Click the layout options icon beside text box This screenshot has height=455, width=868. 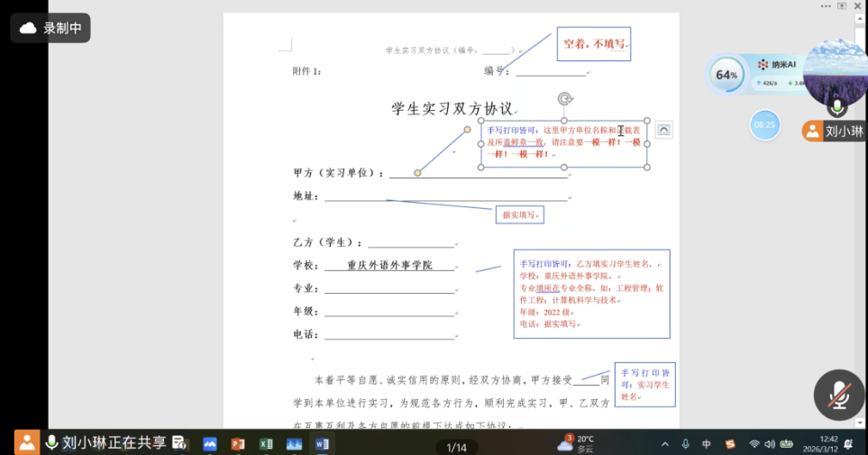663,130
